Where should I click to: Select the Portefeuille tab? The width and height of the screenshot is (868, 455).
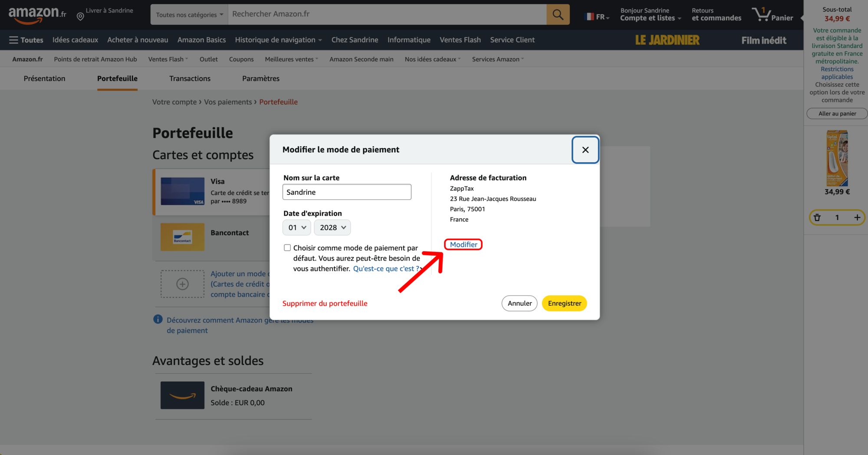pyautogui.click(x=117, y=79)
